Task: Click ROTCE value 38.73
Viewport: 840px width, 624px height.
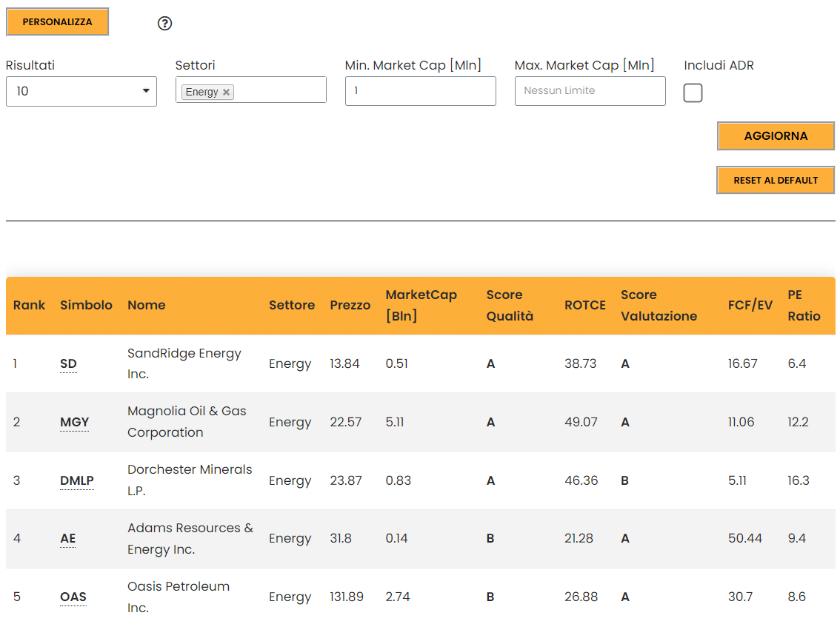Action: point(580,364)
